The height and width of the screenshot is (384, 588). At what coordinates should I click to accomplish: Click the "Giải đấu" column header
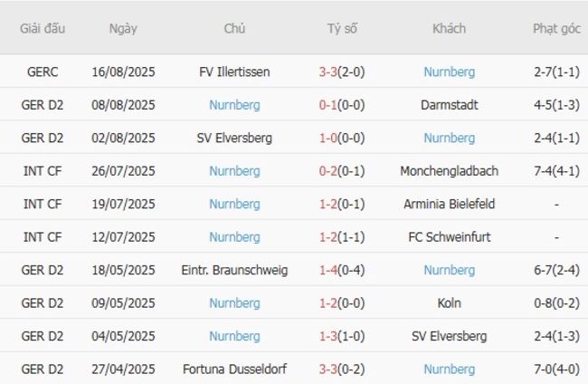tap(43, 28)
